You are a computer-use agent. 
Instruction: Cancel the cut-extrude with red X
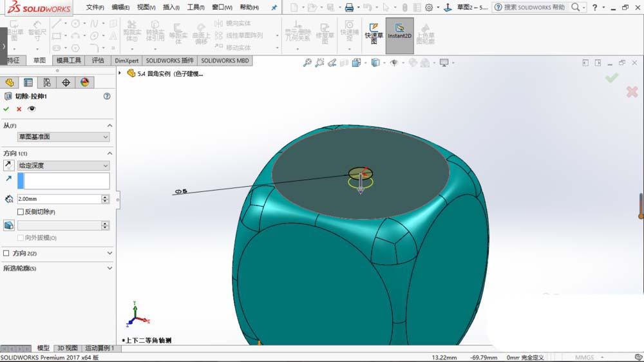coord(19,109)
